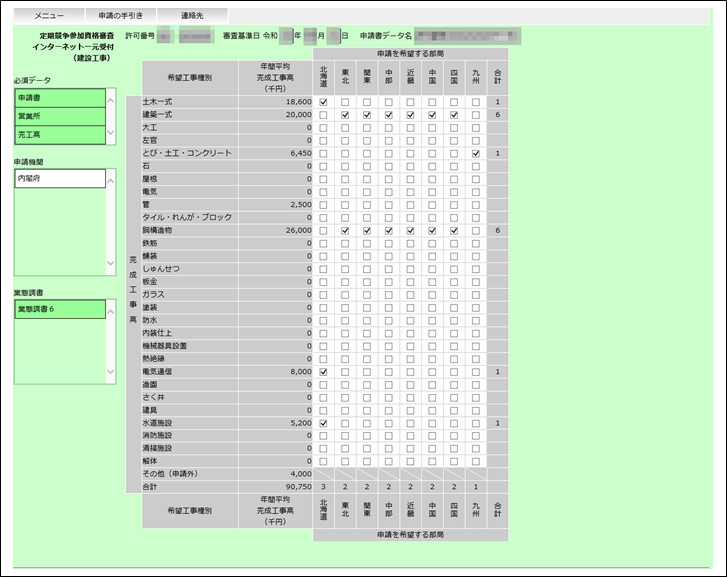Viewport: 727px width, 577px height.
Task: Check 中部 for ガラス
Action: [389, 295]
